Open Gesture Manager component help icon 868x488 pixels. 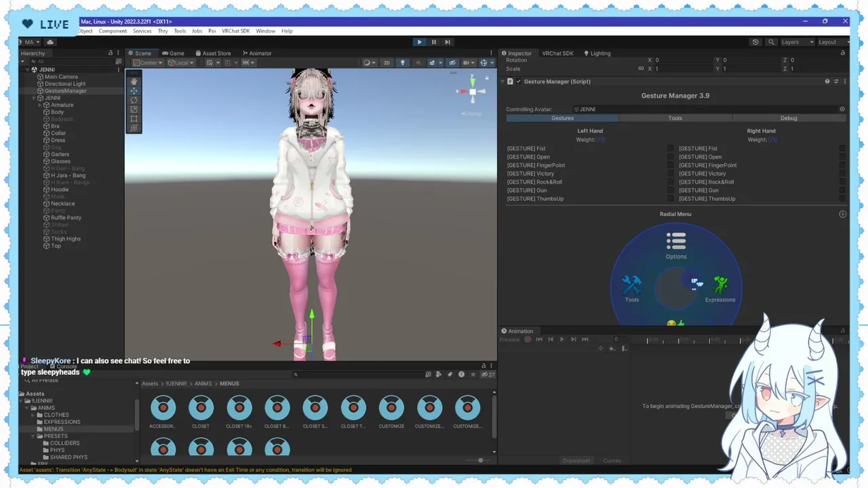[827, 81]
